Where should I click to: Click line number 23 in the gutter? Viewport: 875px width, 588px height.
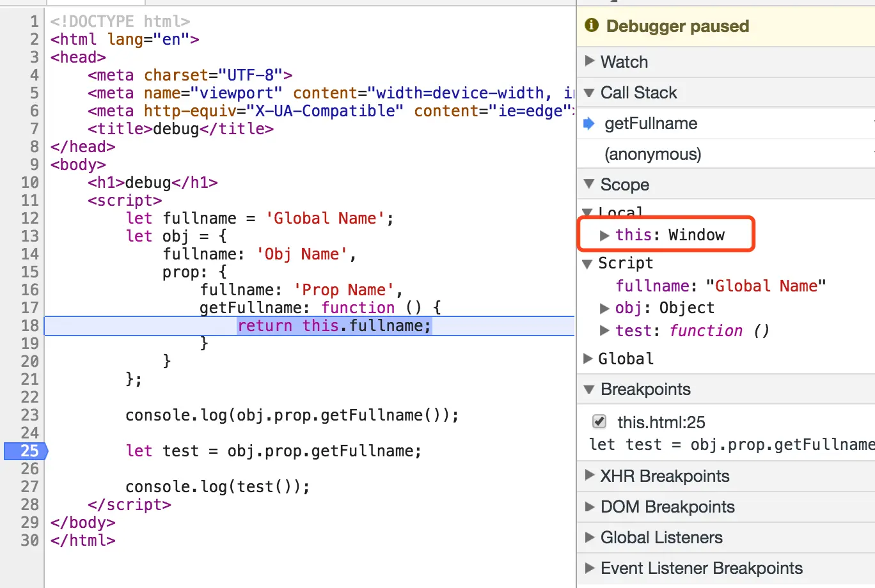30,415
